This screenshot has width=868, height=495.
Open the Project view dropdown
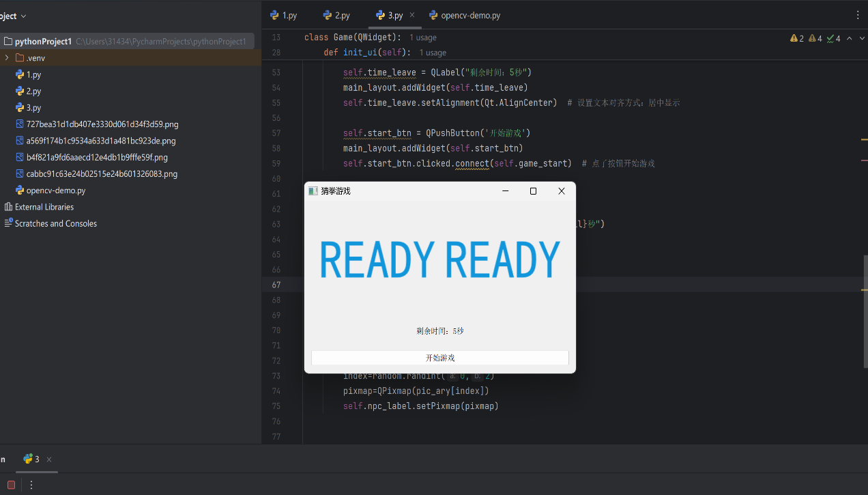15,16
